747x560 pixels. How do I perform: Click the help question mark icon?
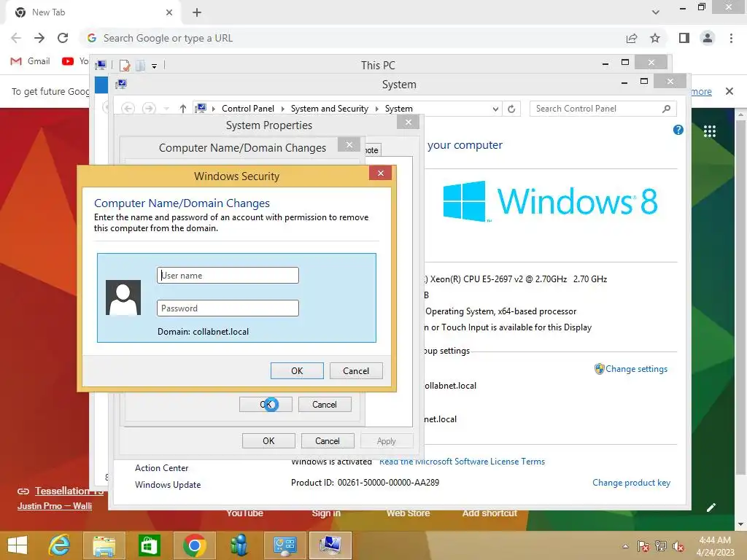pyautogui.click(x=678, y=130)
